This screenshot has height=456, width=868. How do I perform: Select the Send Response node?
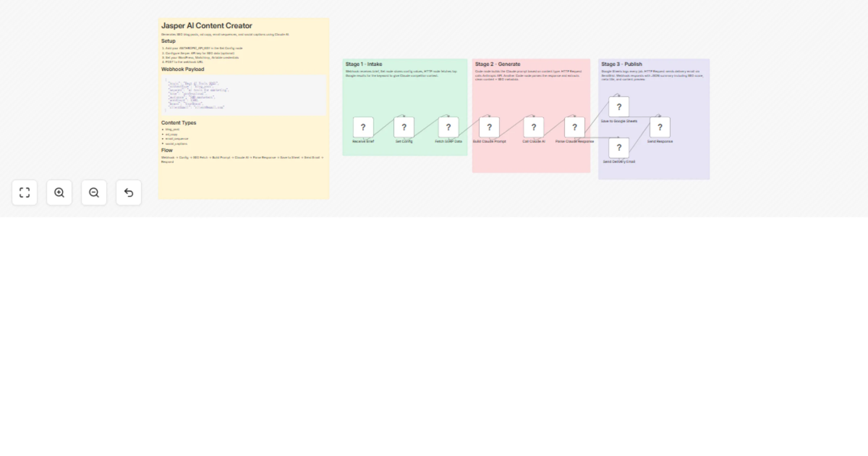[x=660, y=127]
